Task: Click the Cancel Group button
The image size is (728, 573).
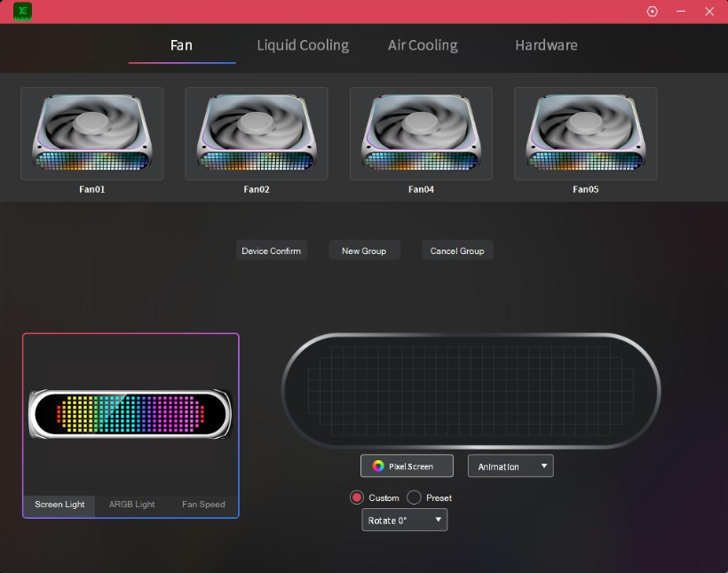Action: coord(457,251)
